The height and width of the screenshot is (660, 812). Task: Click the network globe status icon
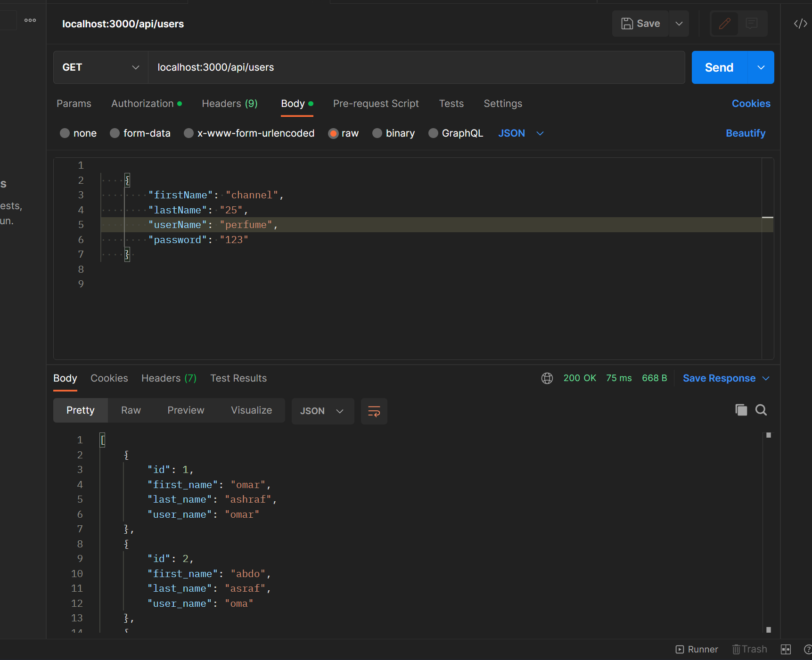tap(547, 378)
